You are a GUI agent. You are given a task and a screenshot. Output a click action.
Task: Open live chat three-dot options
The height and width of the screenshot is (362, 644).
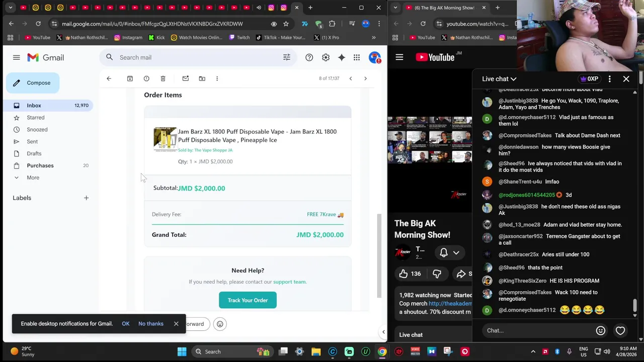click(x=610, y=79)
